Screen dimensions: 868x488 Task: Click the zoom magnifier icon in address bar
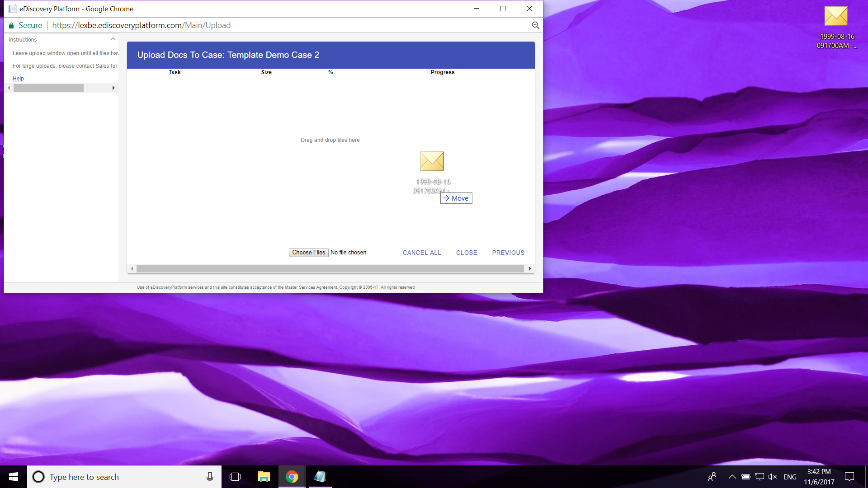535,25
